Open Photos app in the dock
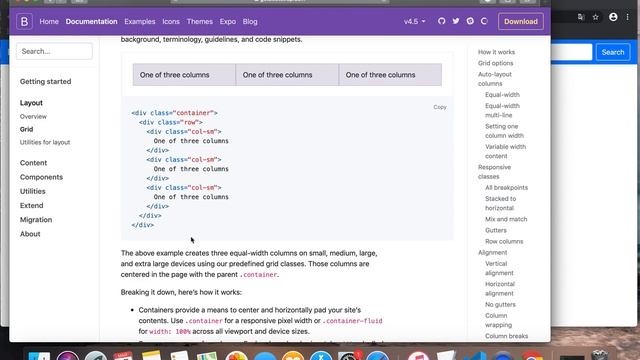Screen dimensions: 640x360 236,356
